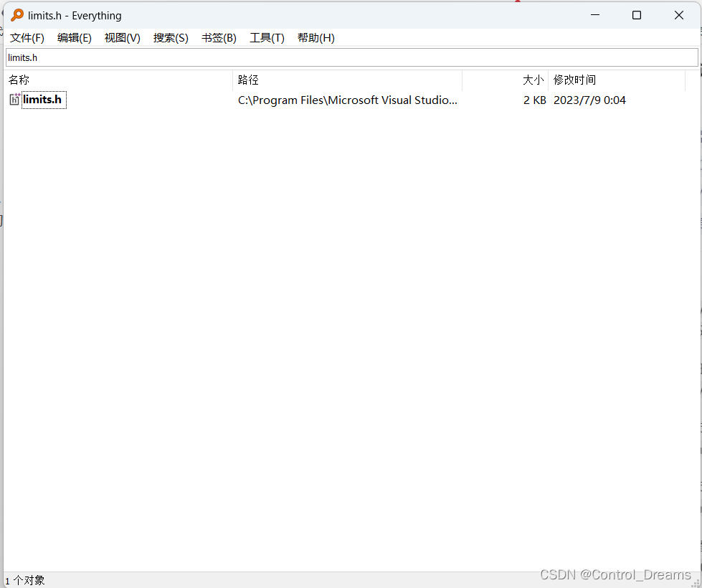Select the limits.h file icon in results
The height and width of the screenshot is (588, 702).
pyautogui.click(x=15, y=100)
